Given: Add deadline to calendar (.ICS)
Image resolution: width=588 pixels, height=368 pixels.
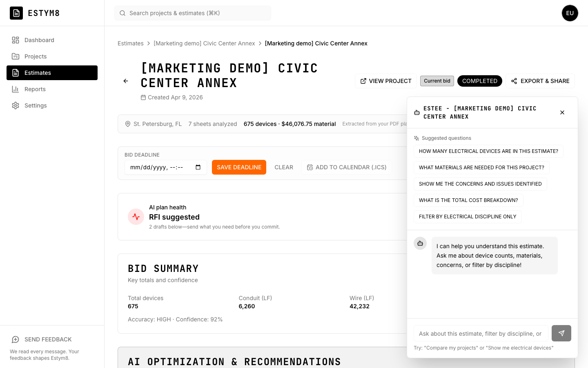Looking at the screenshot, I should click(x=346, y=167).
